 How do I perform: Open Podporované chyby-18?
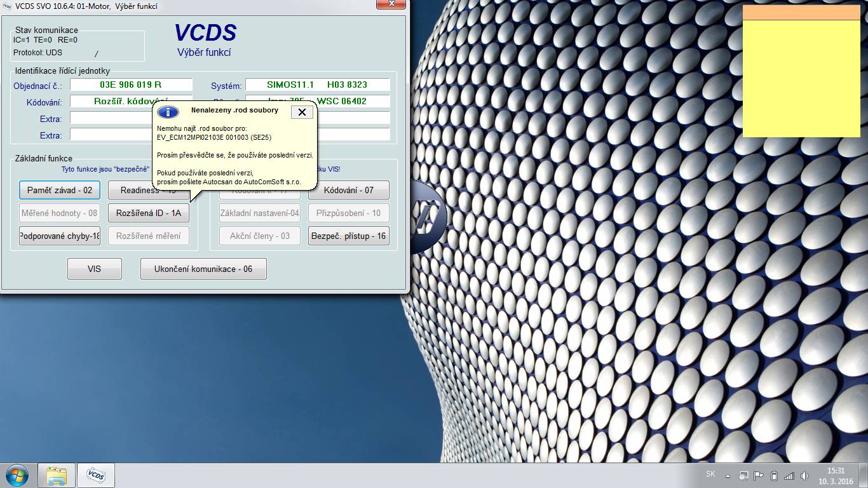60,236
